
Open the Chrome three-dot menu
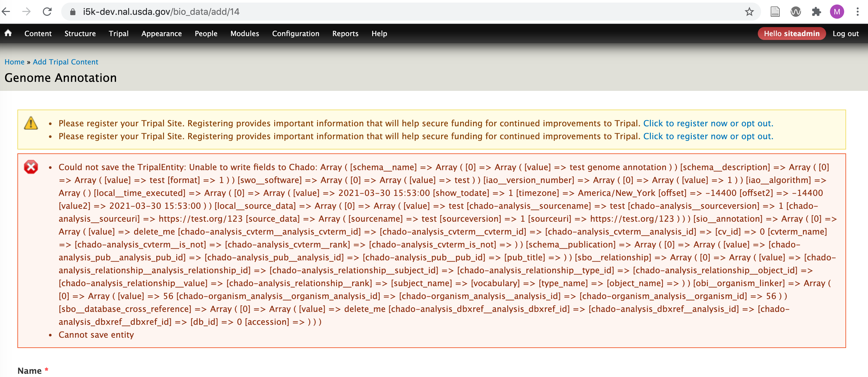click(858, 12)
